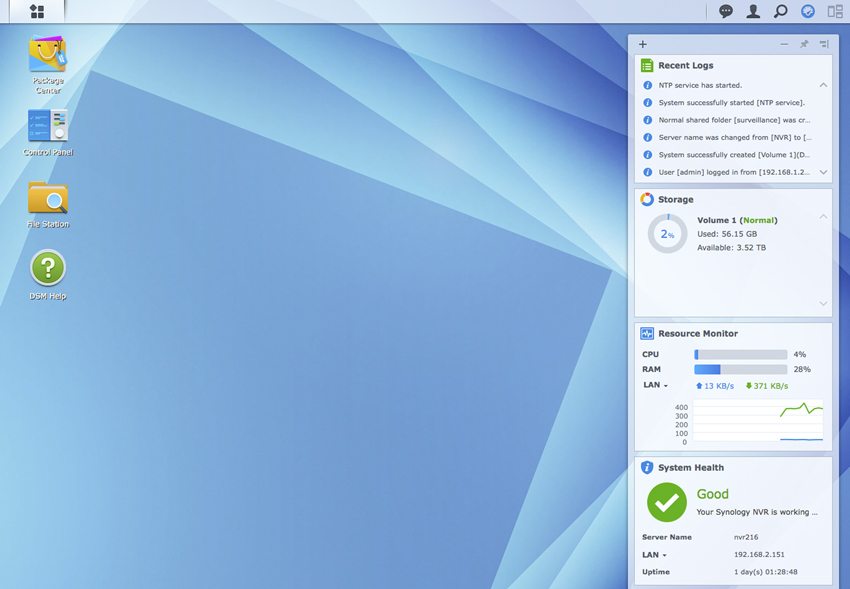Add a widget with plus button

643,44
